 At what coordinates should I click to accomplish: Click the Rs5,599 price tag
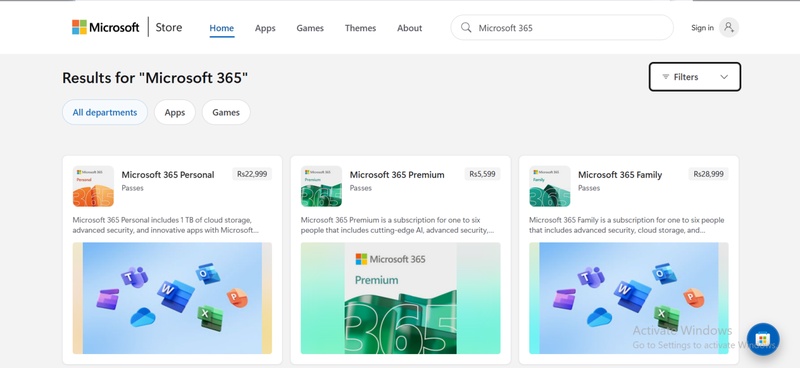point(482,174)
